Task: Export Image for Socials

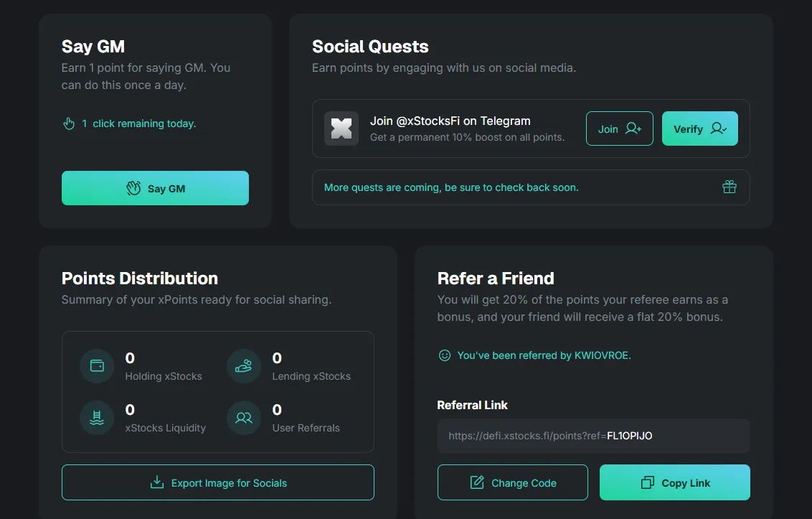Action: click(x=218, y=483)
